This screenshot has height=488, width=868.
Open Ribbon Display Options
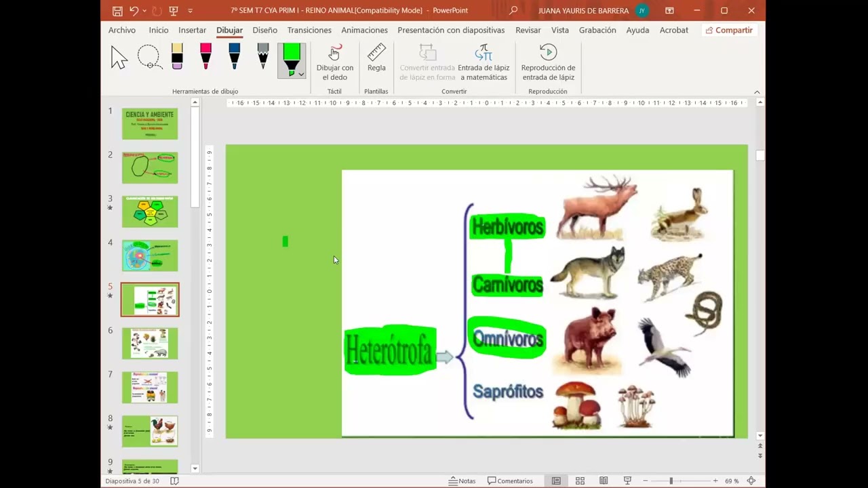(x=669, y=10)
